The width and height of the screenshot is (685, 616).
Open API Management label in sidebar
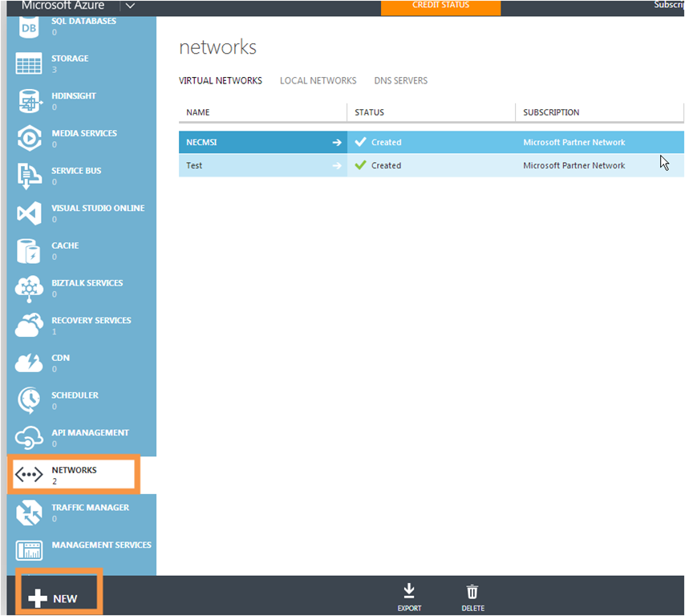pyautogui.click(x=90, y=433)
